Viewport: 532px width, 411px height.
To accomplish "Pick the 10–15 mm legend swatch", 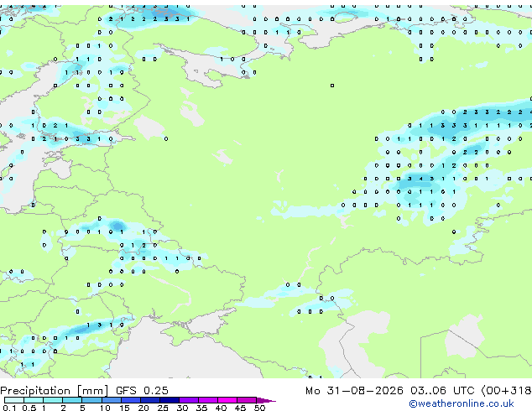I will coord(111,400).
